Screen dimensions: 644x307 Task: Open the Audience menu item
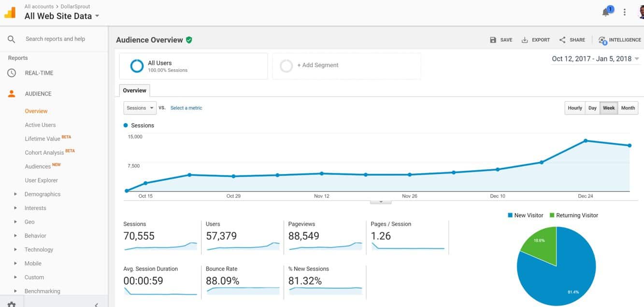tap(37, 93)
